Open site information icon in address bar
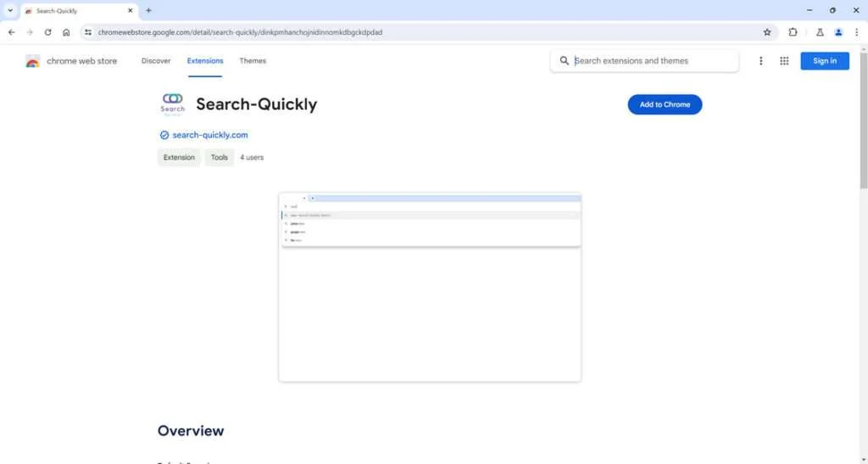This screenshot has width=868, height=464. [88, 32]
